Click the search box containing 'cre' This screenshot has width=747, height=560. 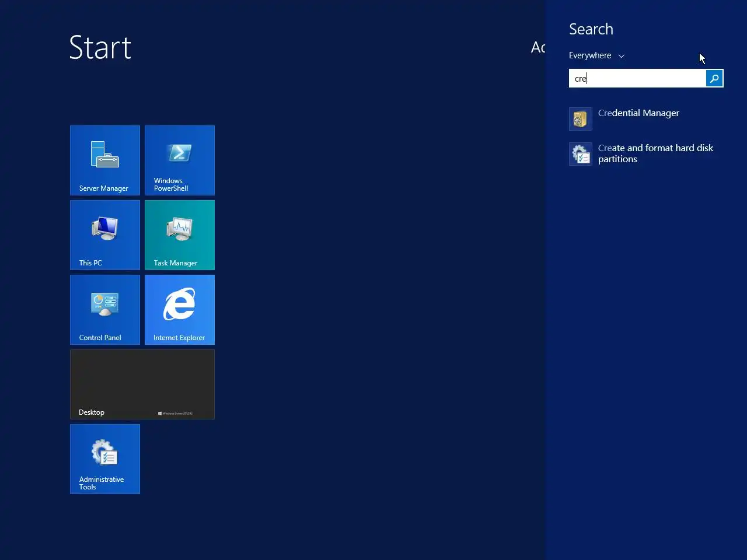(x=637, y=78)
